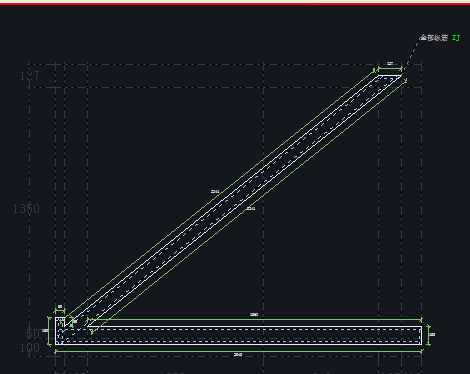The height and width of the screenshot is (374, 470).
Task: Select the Chinese annotation text beside ZJ
Action: pos(434,38)
